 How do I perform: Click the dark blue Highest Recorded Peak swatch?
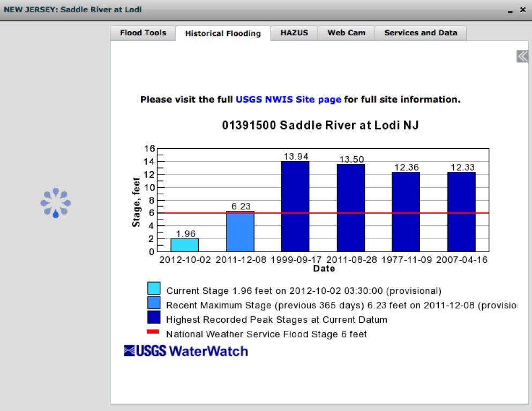[154, 317]
